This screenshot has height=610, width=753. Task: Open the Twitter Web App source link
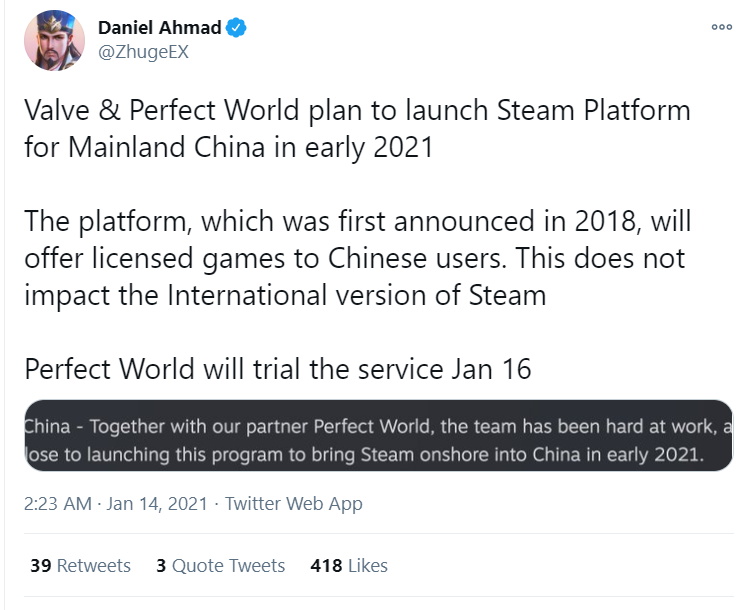coord(294,504)
